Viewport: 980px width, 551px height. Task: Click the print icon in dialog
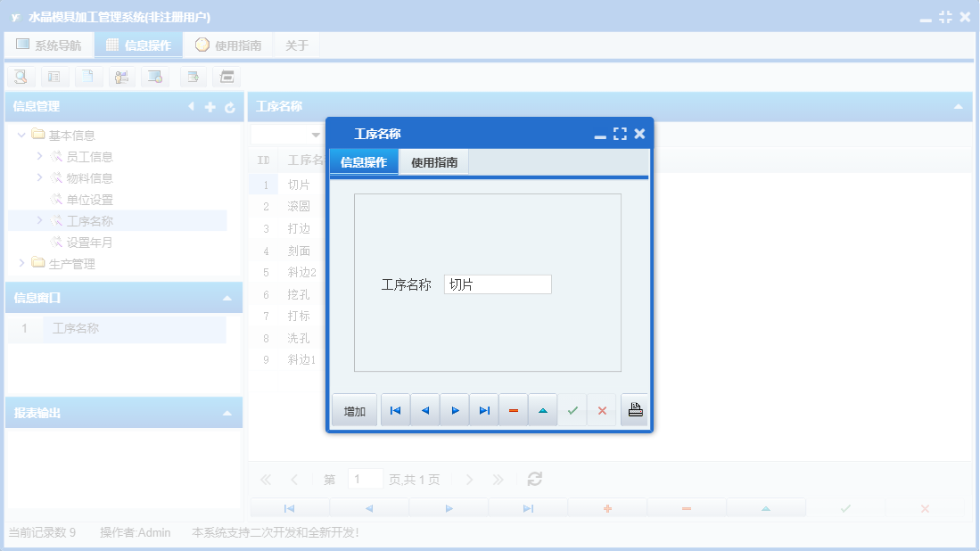635,410
